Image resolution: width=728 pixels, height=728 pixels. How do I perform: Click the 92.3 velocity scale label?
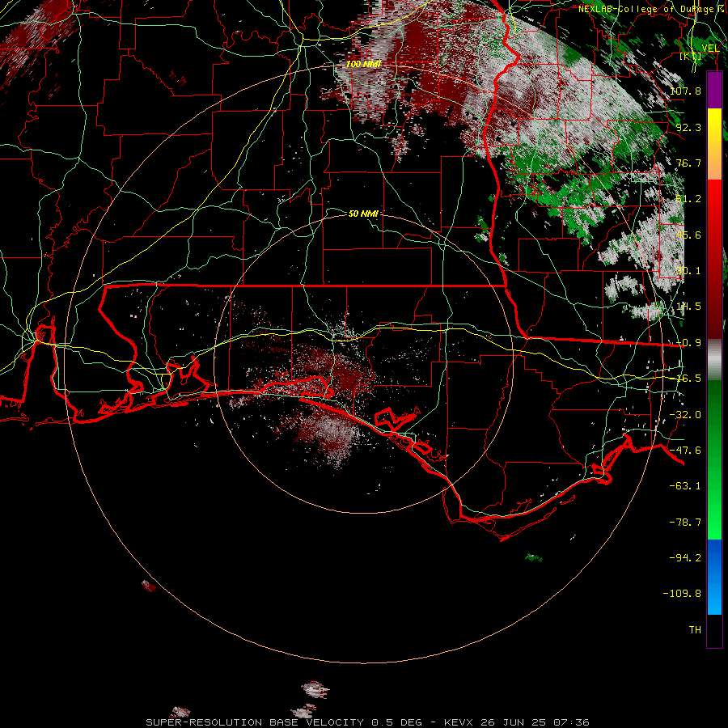[x=688, y=127]
